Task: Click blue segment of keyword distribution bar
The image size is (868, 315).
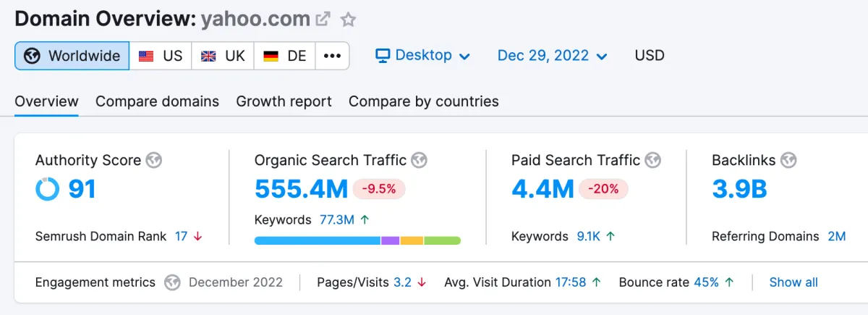Action: [x=317, y=240]
